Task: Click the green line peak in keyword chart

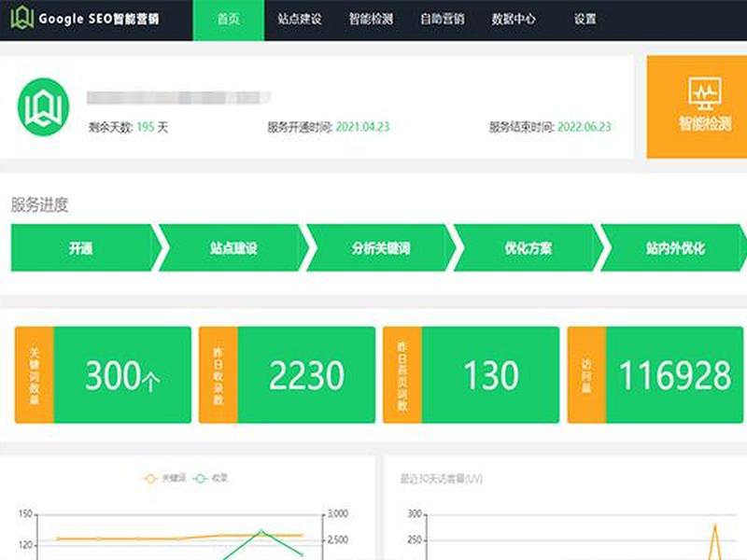Action: click(x=261, y=530)
